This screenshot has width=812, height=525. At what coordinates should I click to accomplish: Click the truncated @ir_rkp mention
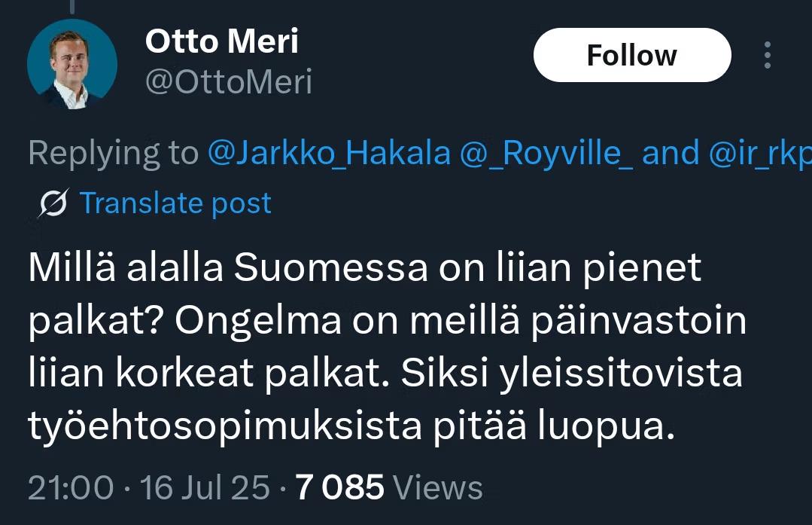coord(759,154)
